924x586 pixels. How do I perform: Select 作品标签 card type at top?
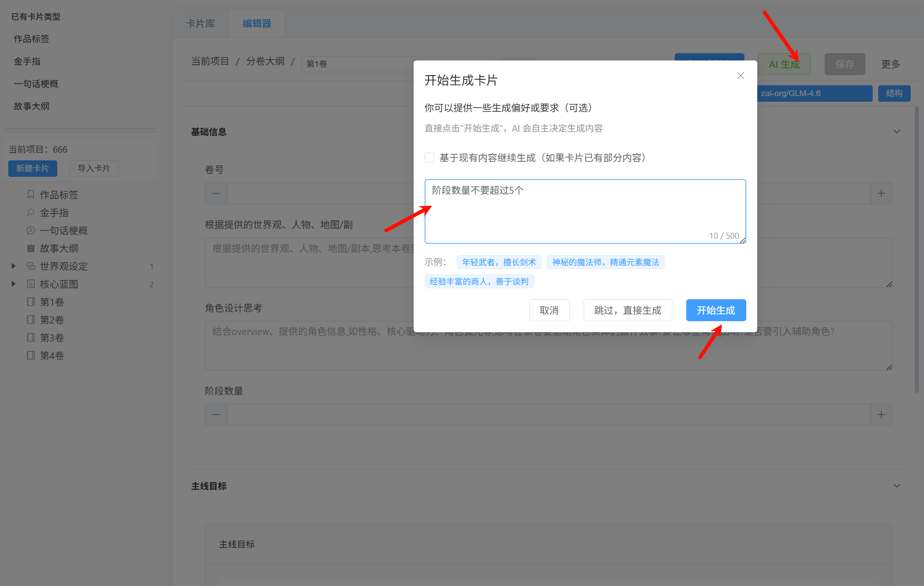click(x=32, y=39)
